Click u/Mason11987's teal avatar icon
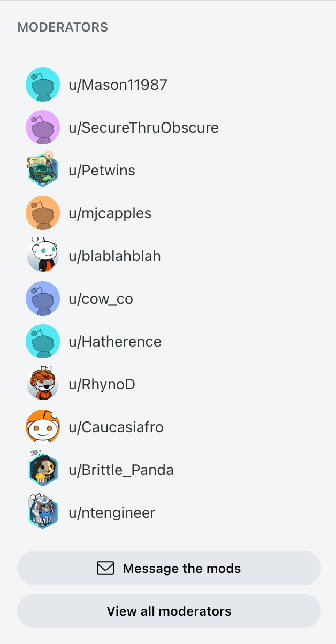 (x=43, y=85)
